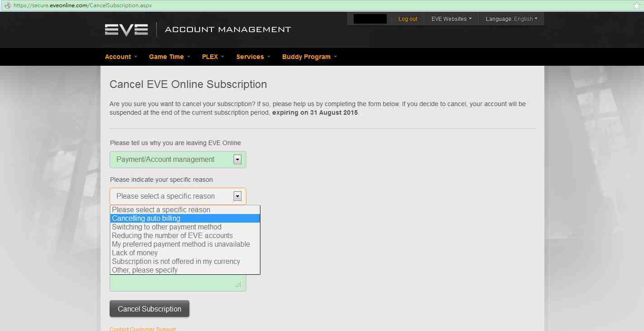The width and height of the screenshot is (644, 331).
Task: Expand the Buddy Program menu
Action: 309,57
